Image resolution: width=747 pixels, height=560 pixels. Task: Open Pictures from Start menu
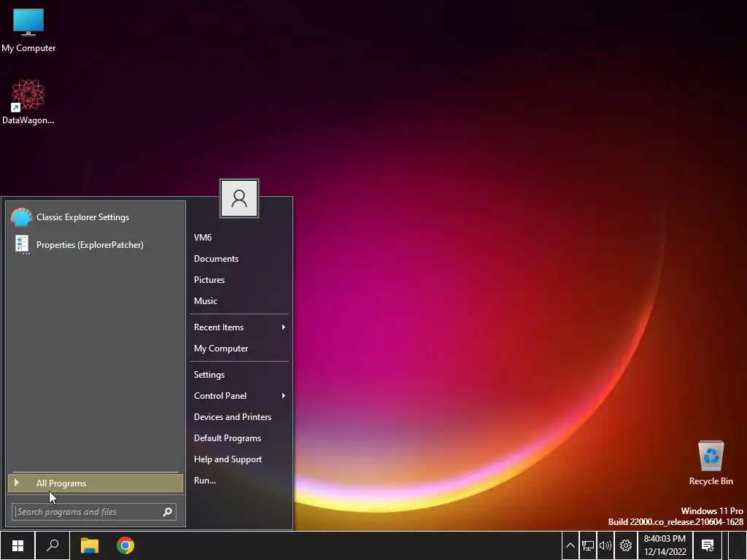[239, 279]
